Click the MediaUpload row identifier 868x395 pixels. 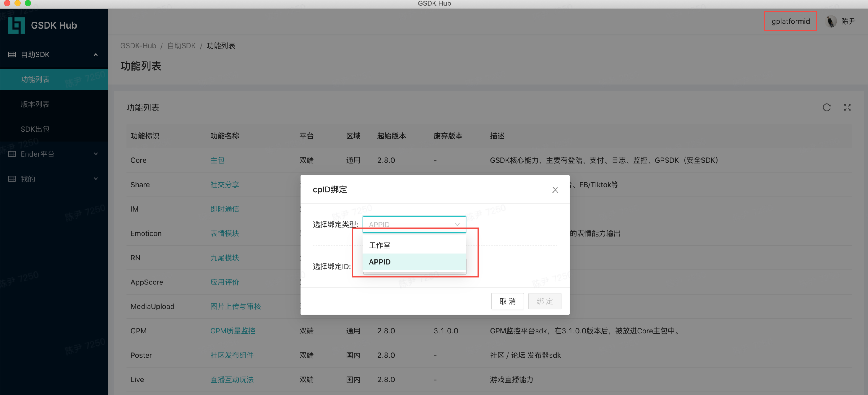point(152,306)
